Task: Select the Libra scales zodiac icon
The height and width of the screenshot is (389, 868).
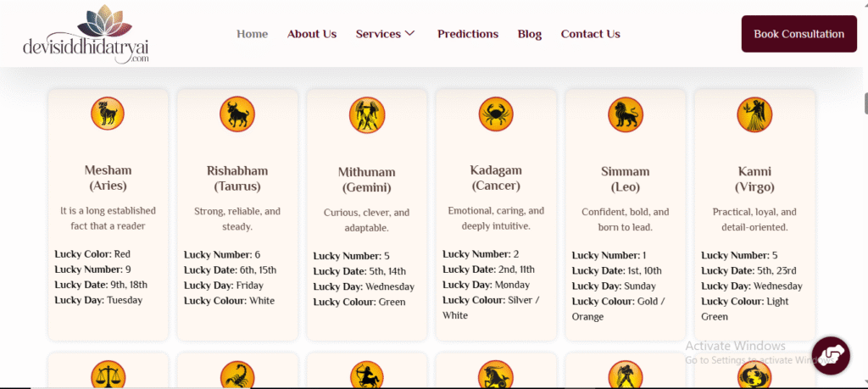Action: 108,375
